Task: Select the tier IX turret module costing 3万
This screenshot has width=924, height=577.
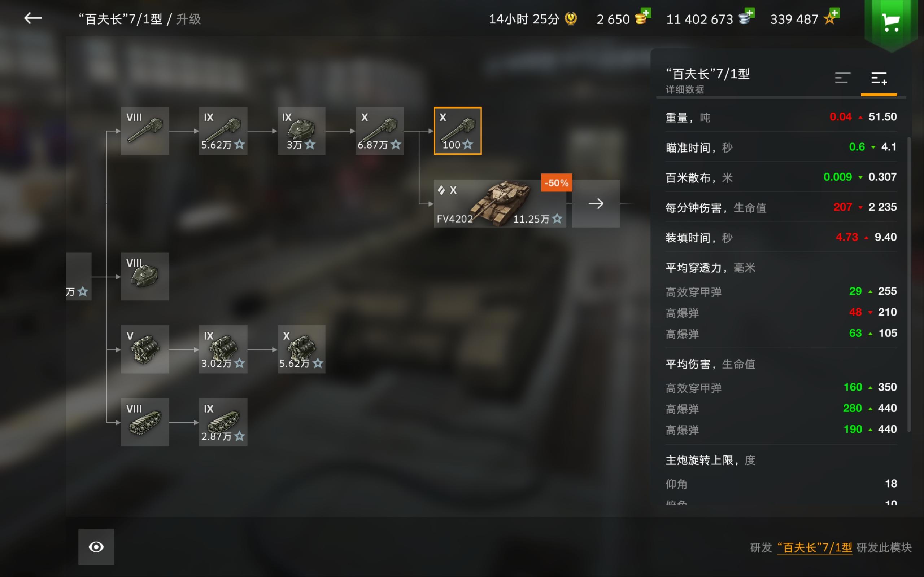Action: (x=301, y=131)
